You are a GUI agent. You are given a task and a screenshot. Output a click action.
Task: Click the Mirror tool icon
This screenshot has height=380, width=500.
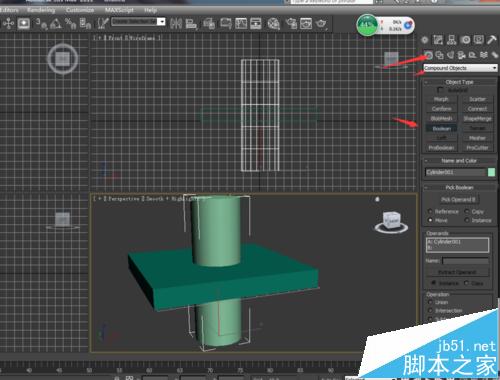[x=176, y=23]
